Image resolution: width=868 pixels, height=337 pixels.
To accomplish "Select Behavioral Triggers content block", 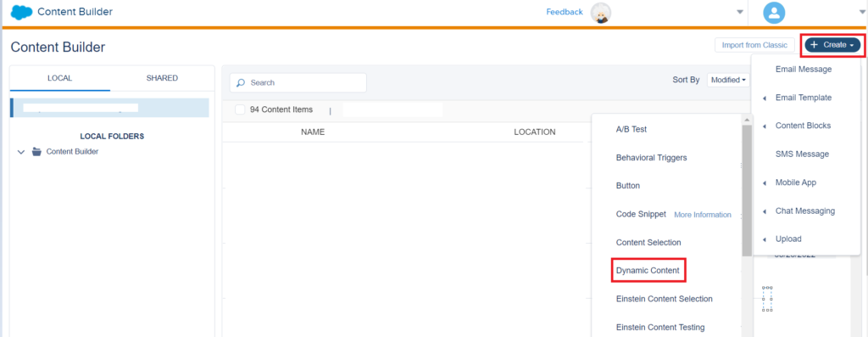I will pyautogui.click(x=651, y=157).
